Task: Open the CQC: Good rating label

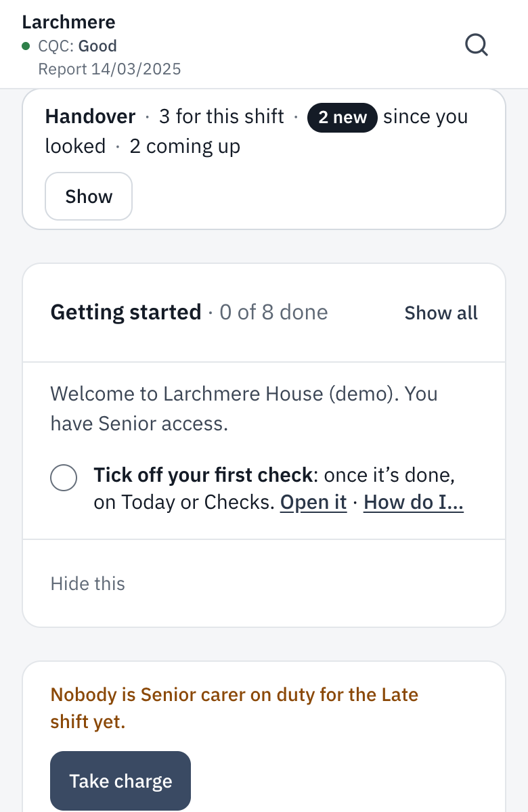Action: [x=77, y=46]
